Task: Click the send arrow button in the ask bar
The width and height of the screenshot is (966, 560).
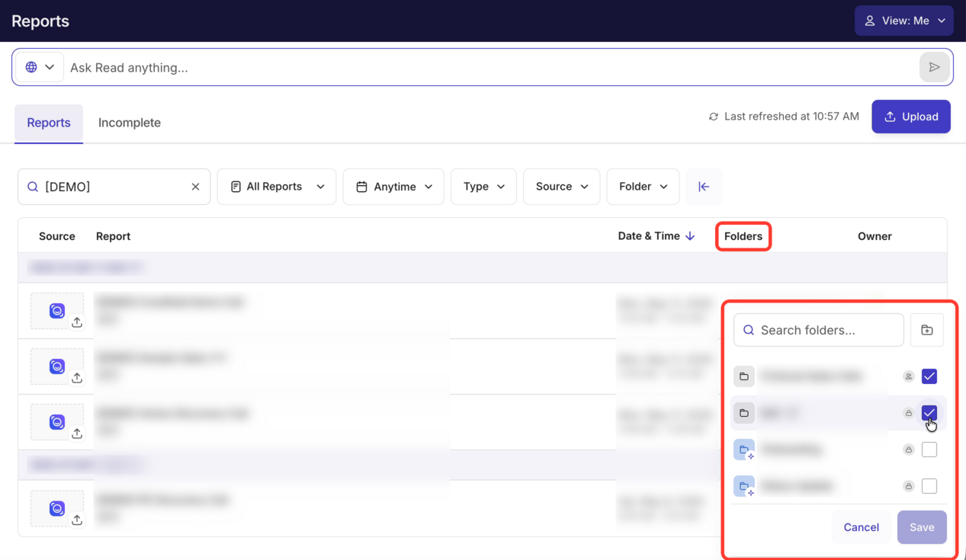Action: tap(934, 67)
